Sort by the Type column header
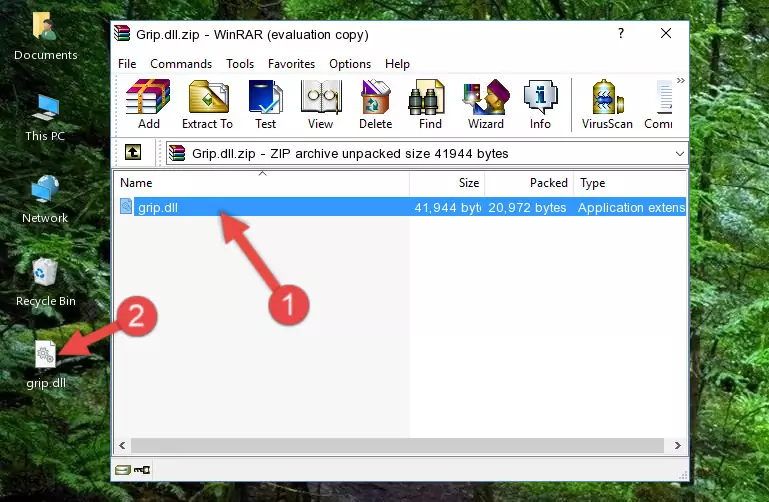The height and width of the screenshot is (502, 769). 630,183
